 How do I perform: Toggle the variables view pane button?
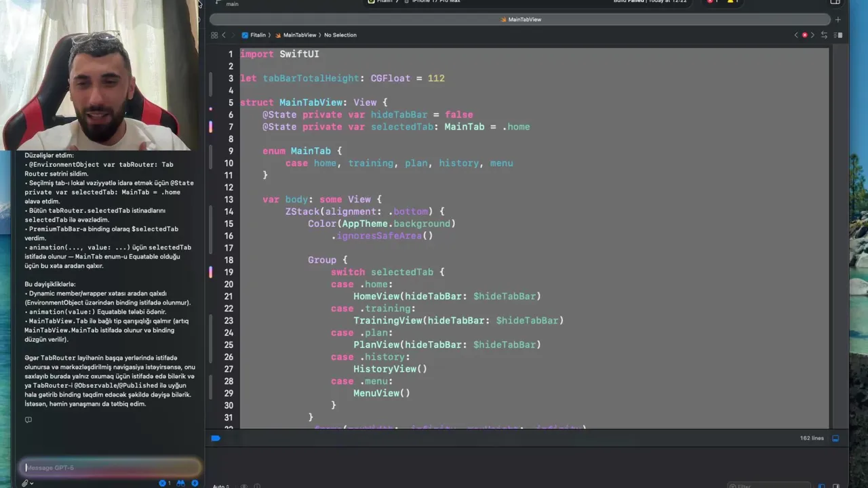[822, 486]
